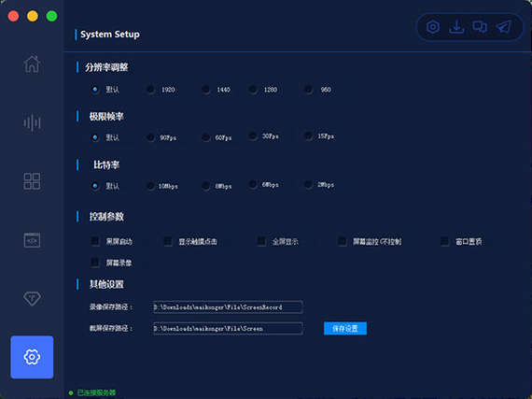532x399 pixels.
Task: Open the grid apps sidebar icon
Action: tap(32, 181)
